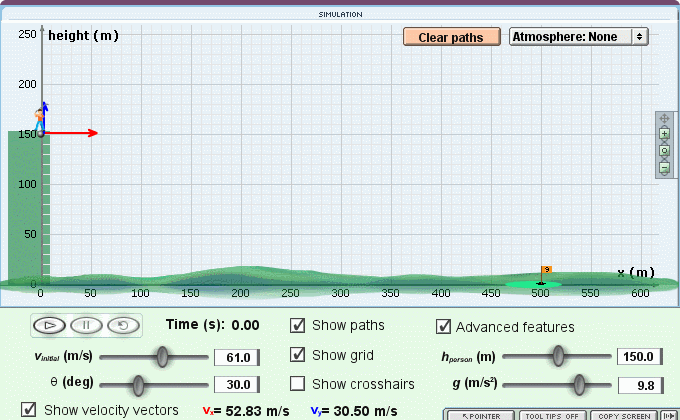Click the step-forward icon beside Copy Screen

pyautogui.click(x=669, y=414)
